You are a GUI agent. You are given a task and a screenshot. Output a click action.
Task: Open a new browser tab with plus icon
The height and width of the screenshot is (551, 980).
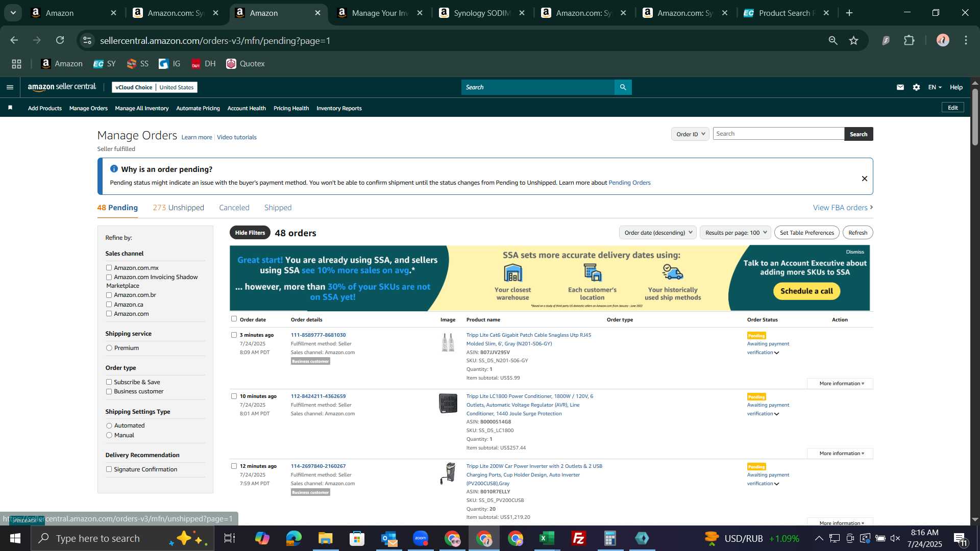[x=849, y=13]
